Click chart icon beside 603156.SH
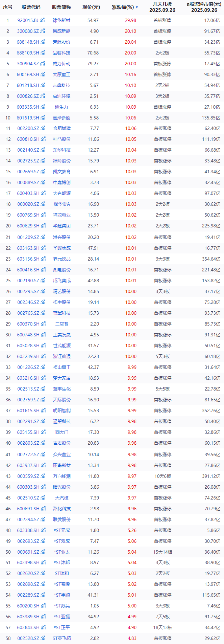Screen dimensions: 224x644 pos(43,259)
